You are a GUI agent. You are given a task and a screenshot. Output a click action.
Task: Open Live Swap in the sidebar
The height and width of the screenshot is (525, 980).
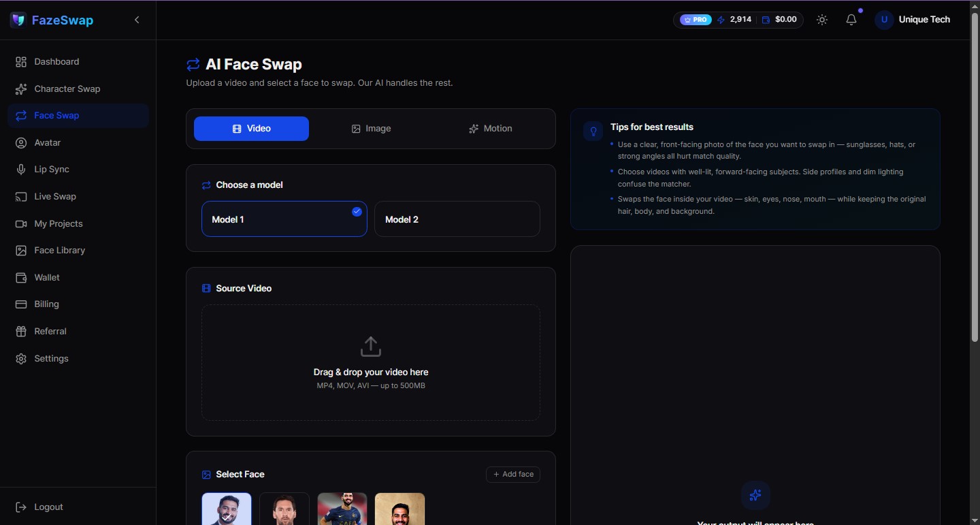(x=78, y=196)
